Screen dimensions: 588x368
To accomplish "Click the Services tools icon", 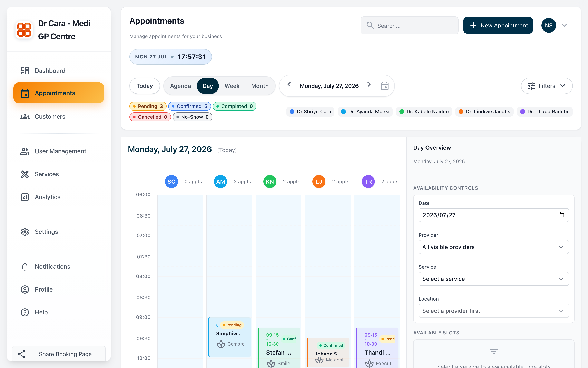I will coord(25,174).
